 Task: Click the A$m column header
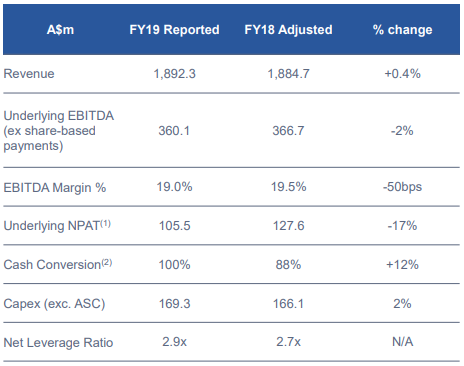click(x=60, y=30)
